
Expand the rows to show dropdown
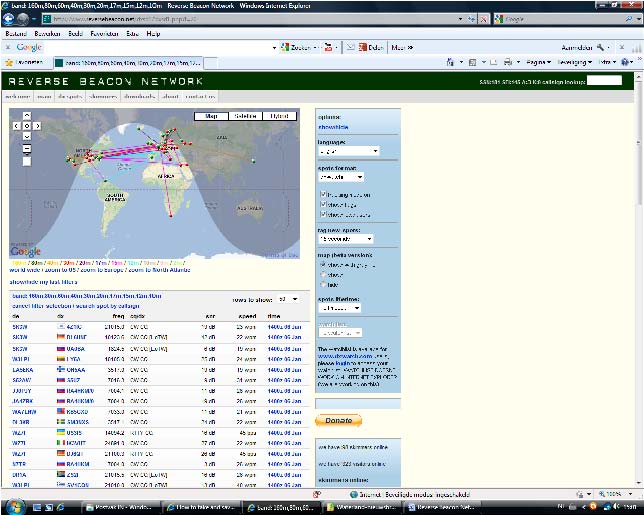(x=288, y=299)
